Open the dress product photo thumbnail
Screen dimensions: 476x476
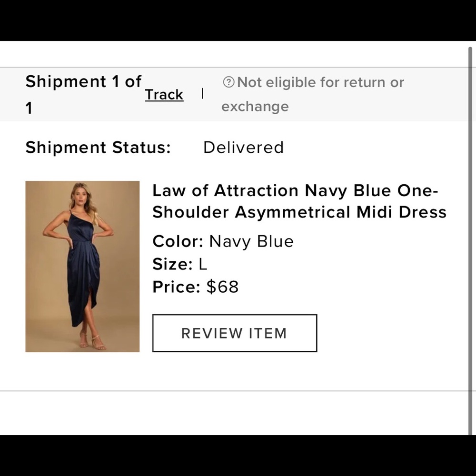tap(82, 266)
